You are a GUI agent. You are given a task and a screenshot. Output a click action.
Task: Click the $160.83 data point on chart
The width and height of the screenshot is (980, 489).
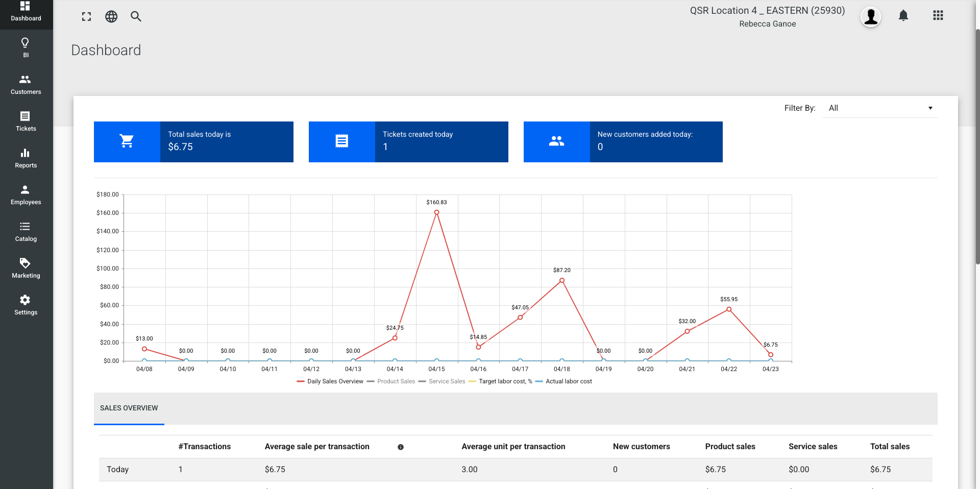point(436,212)
